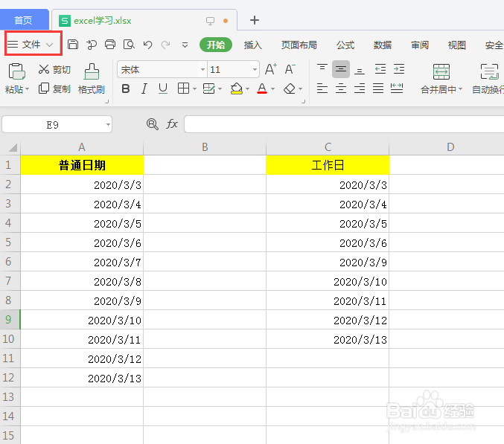Click the Clear (eraser) icon
Viewport: 504px width, 444px height.
[290, 89]
